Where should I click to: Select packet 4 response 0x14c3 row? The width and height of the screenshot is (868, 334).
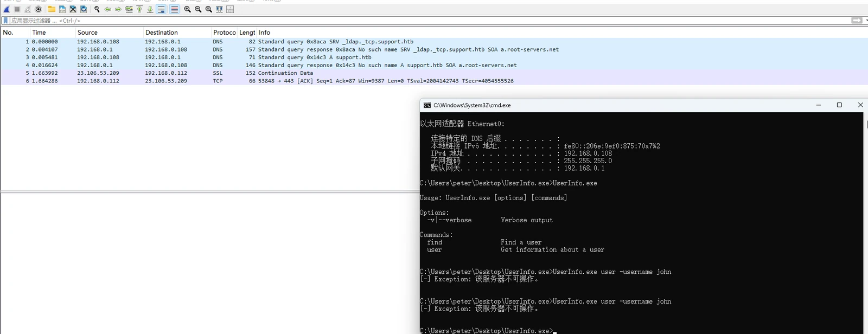coord(434,65)
